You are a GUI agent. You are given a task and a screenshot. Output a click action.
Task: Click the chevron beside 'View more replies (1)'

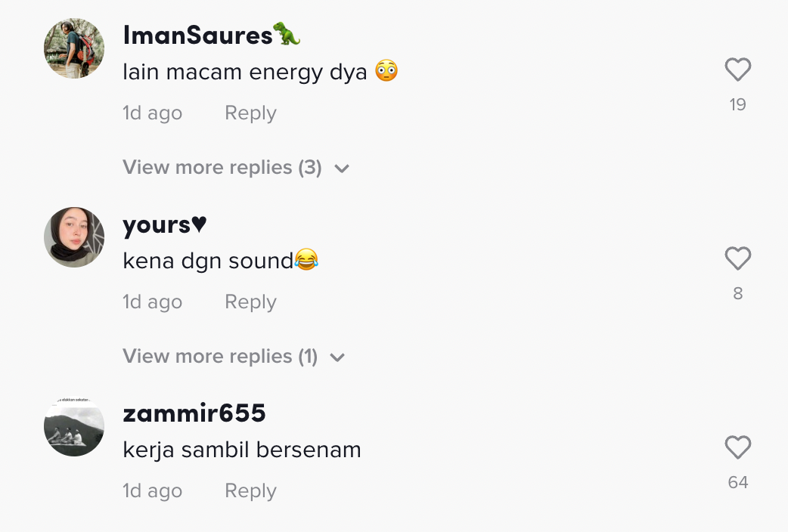(x=337, y=357)
